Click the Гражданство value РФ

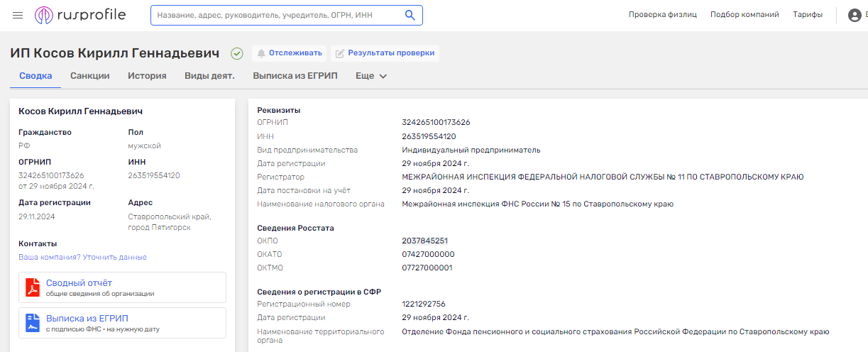(x=23, y=145)
